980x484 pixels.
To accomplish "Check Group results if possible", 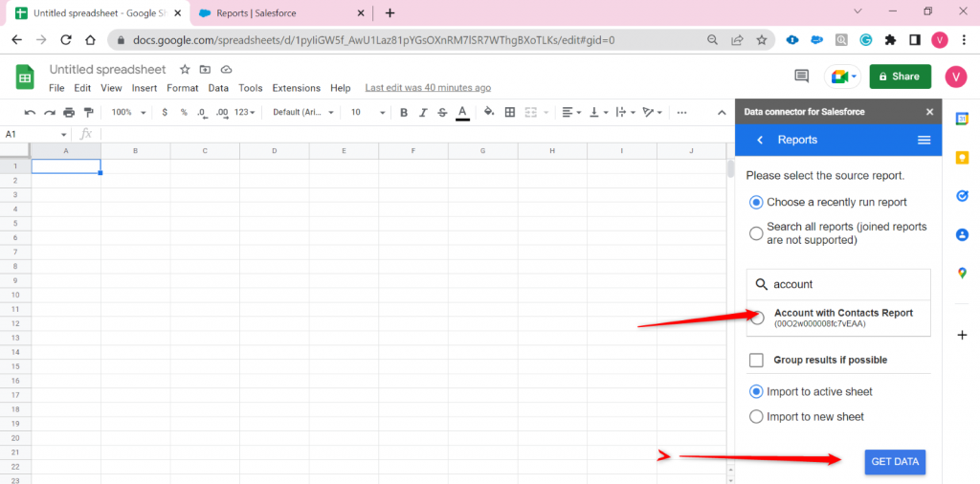I will (756, 361).
